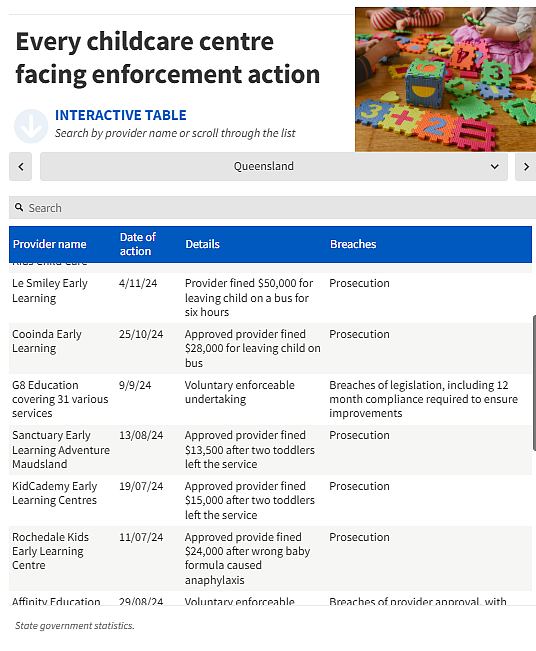The width and height of the screenshot is (536, 651).
Task: Click the previous state arrow button
Action: point(21,166)
